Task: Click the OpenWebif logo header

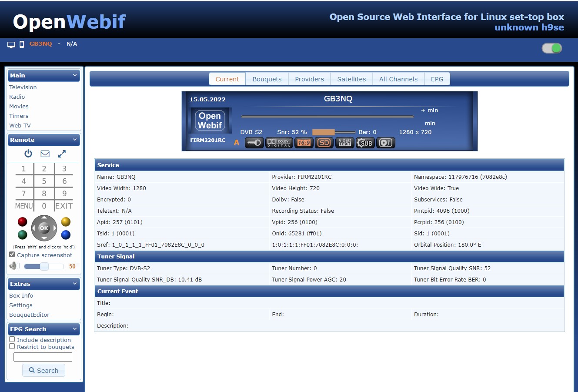Action: tap(69, 22)
